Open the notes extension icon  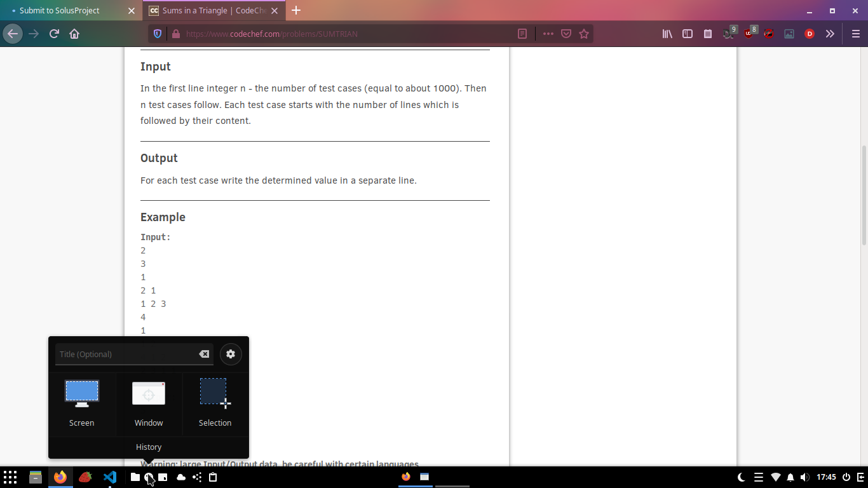pyautogui.click(x=708, y=34)
